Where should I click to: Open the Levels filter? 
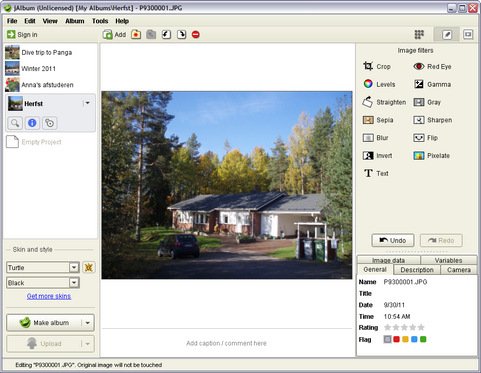coord(379,84)
